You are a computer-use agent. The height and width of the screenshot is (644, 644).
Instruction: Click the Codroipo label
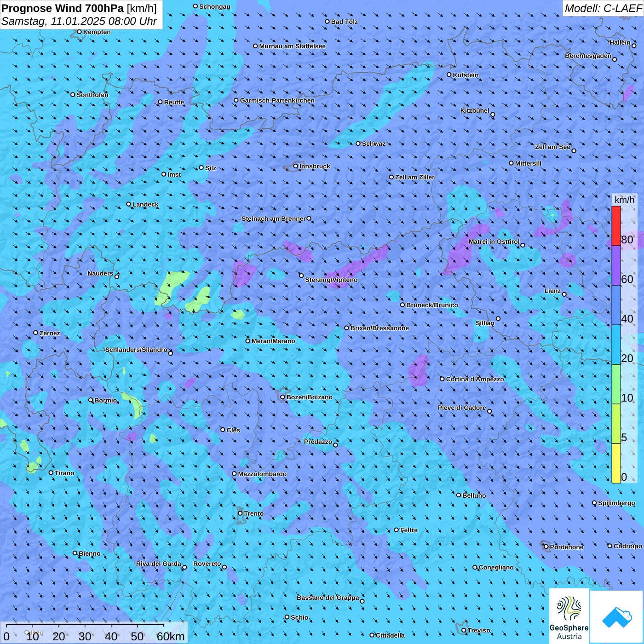click(628, 546)
